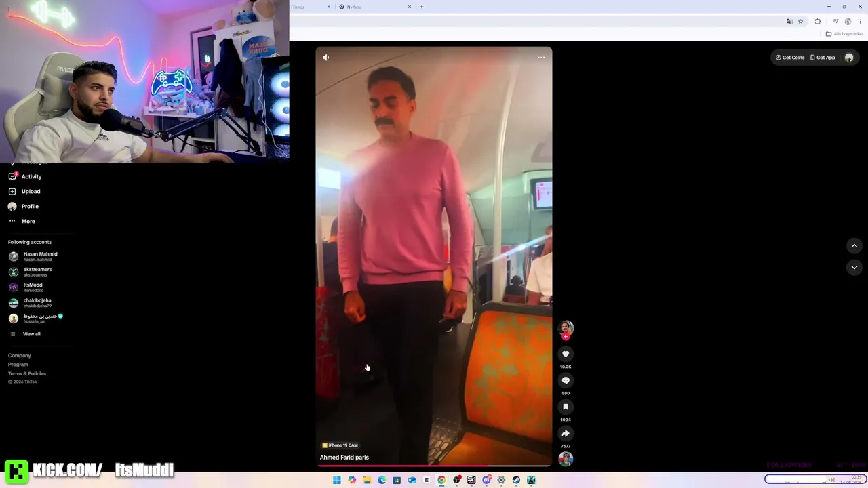Follow the creator via the red plus badge
The width and height of the screenshot is (868, 488).
coord(566,337)
